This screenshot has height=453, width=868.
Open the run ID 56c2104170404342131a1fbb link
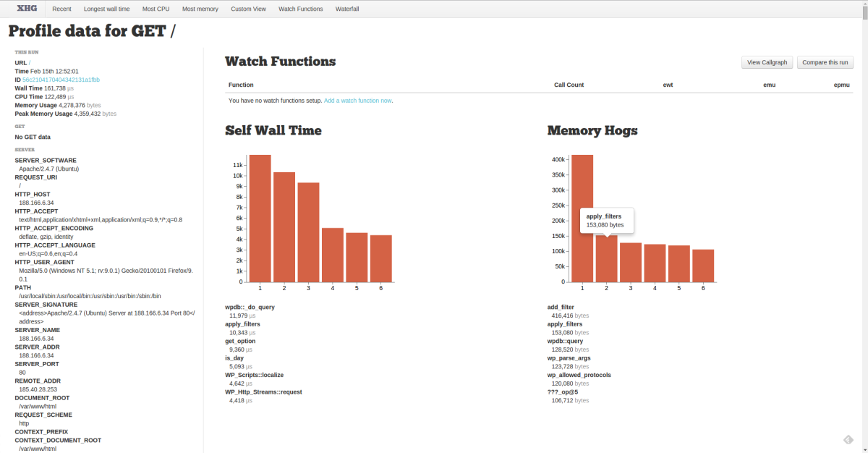click(60, 80)
